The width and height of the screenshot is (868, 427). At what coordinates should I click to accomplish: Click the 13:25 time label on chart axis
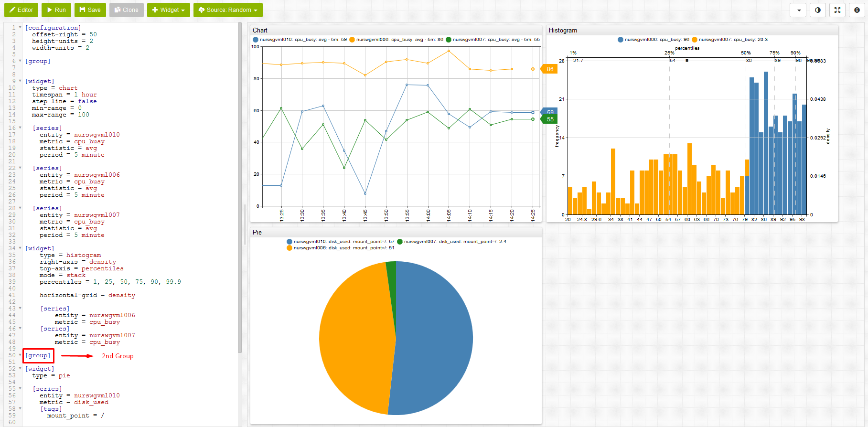point(281,215)
